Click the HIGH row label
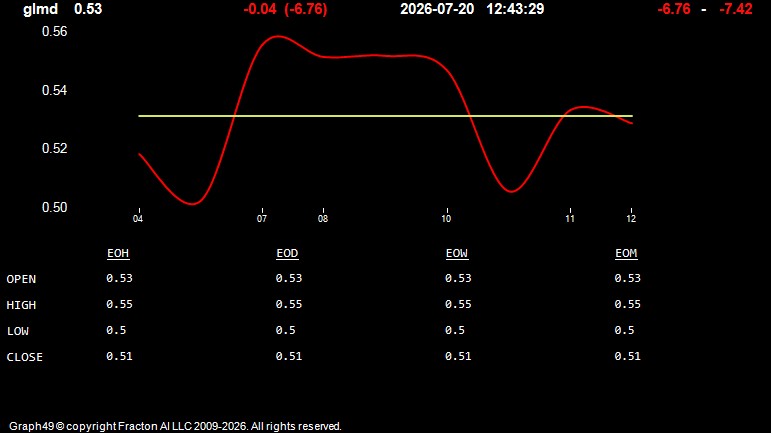This screenshot has height=433, width=771. click(x=21, y=305)
